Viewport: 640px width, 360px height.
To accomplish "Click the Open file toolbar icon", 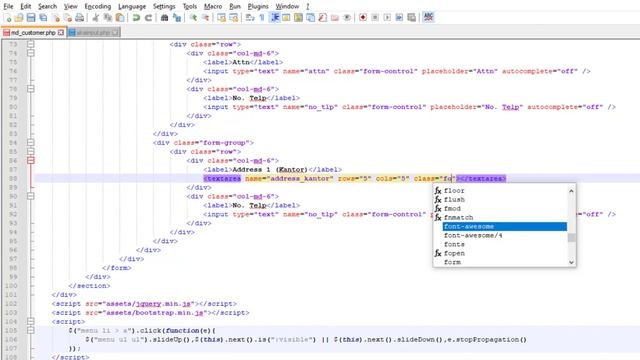I will coord(19,18).
